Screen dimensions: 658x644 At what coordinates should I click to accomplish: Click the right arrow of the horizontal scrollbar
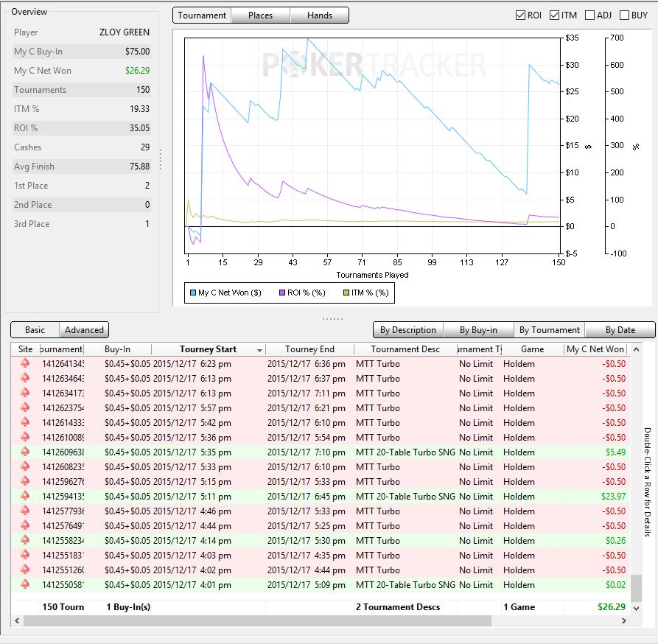625,621
